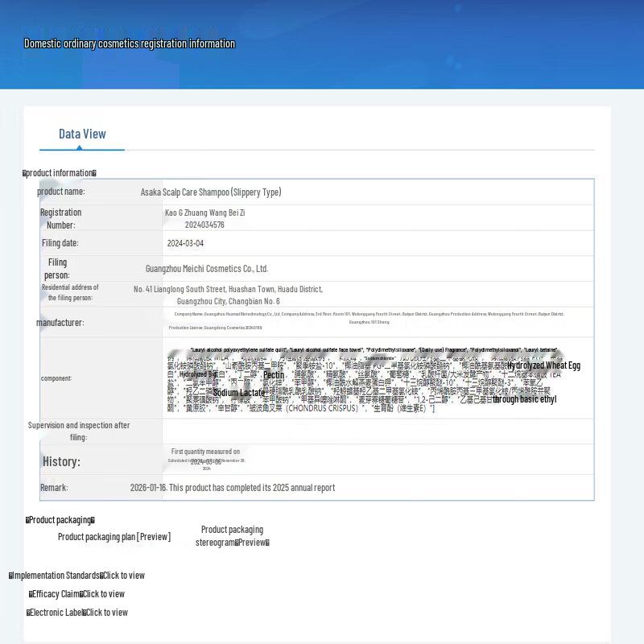Viewport: 644px width, 644px height.
Task: Click 'Hydrolyzed Wheat Egg' in component list
Action: coord(544,365)
